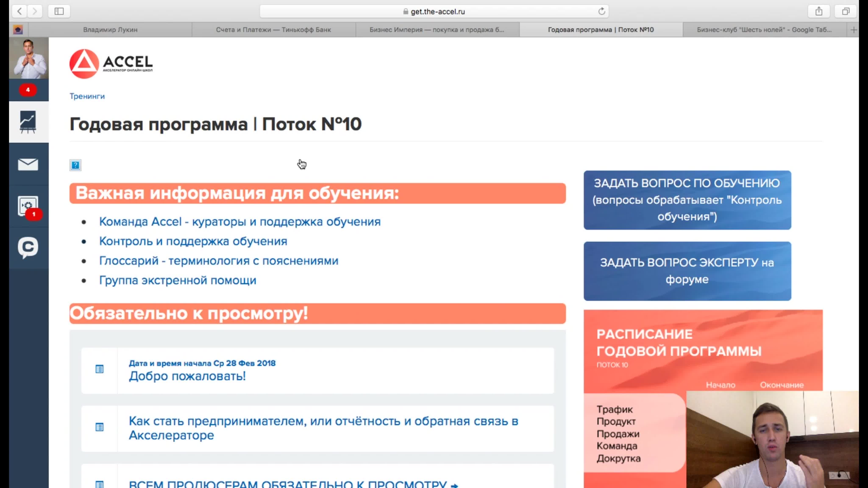Switch to Счета и Платежи Тинькофф tab
The height and width of the screenshot is (488, 868).
click(273, 30)
